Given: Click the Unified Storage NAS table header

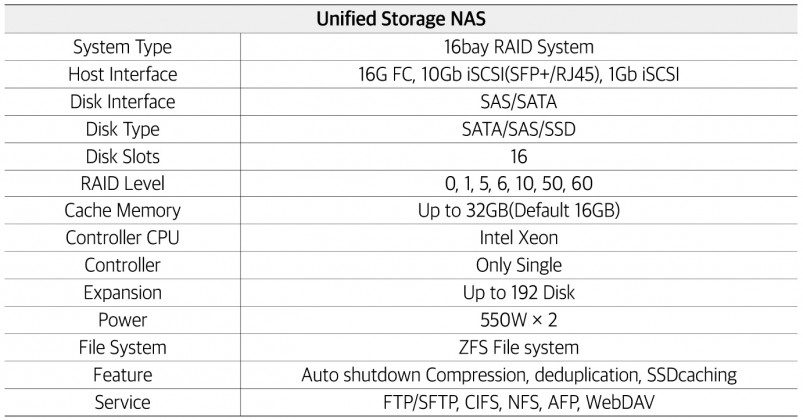Looking at the screenshot, I should tap(401, 19).
